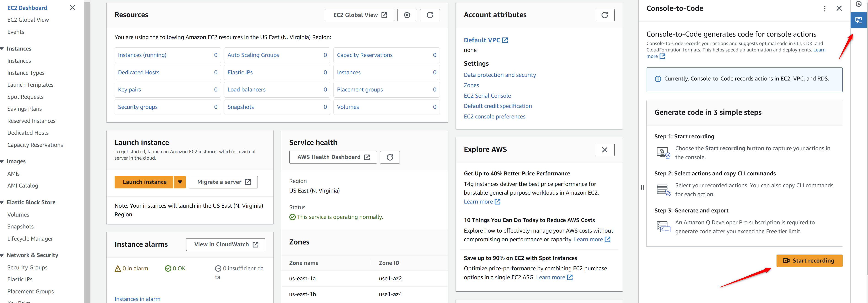Open Default credit specification link

[498, 106]
